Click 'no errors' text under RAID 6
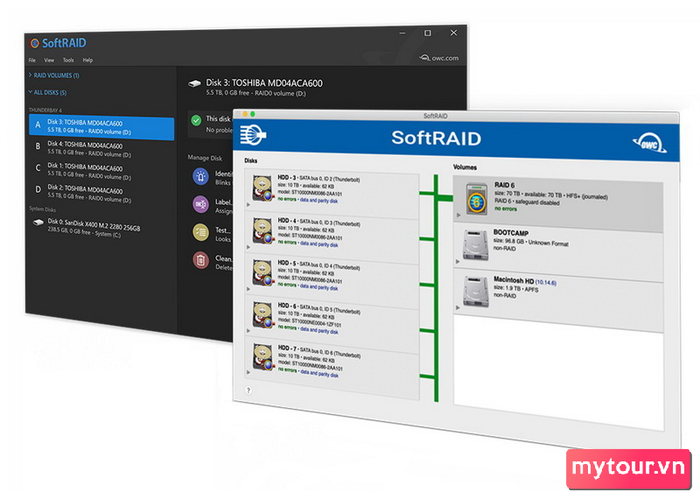 [x=505, y=209]
